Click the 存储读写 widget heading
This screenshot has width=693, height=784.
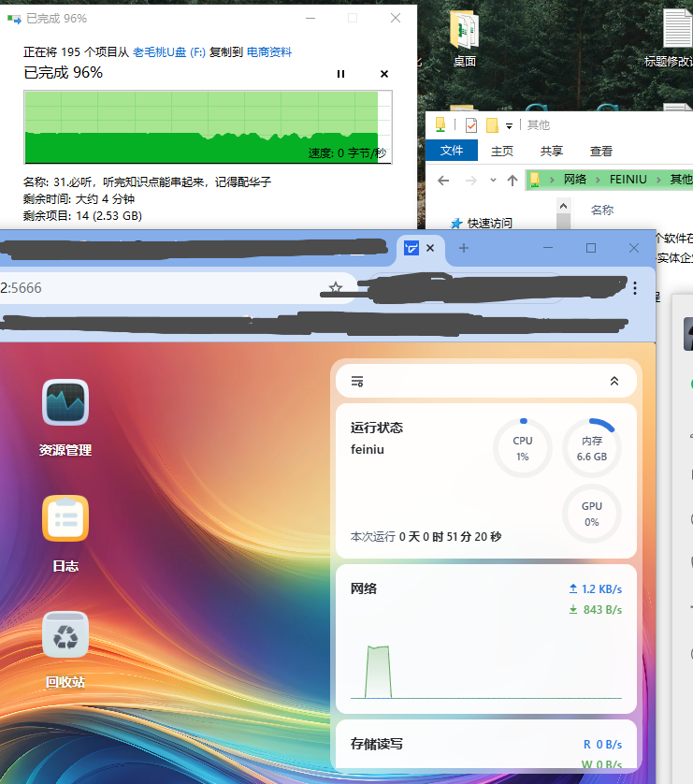(377, 744)
